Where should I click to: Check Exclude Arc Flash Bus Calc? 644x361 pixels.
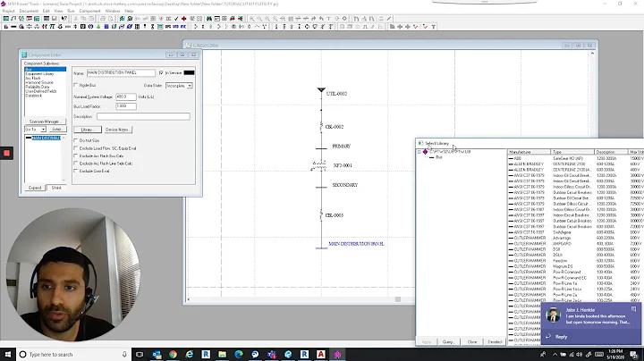pyautogui.click(x=75, y=155)
